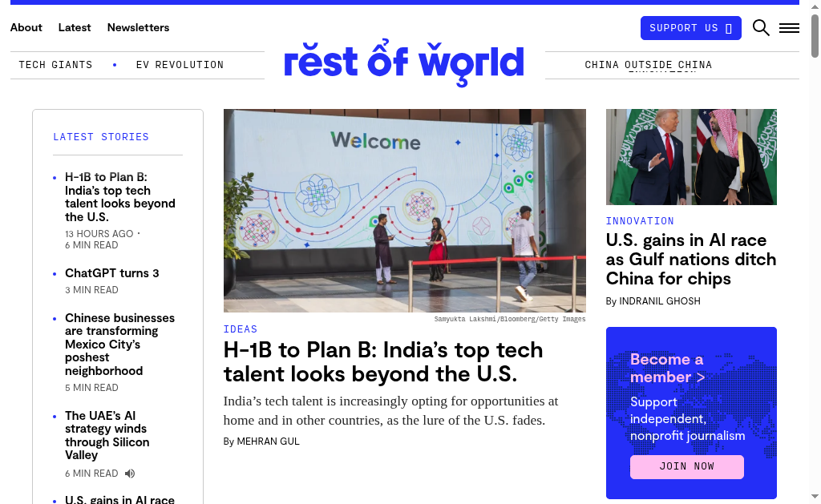Open the ChatGPT turns 3 story
This screenshot has width=821, height=504.
click(x=112, y=273)
